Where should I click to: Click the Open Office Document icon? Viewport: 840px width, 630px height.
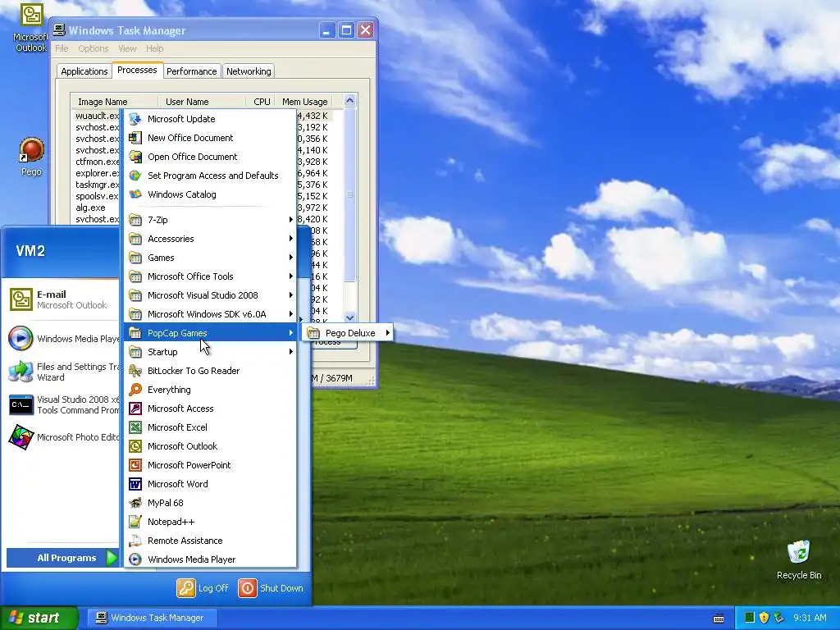tap(135, 157)
